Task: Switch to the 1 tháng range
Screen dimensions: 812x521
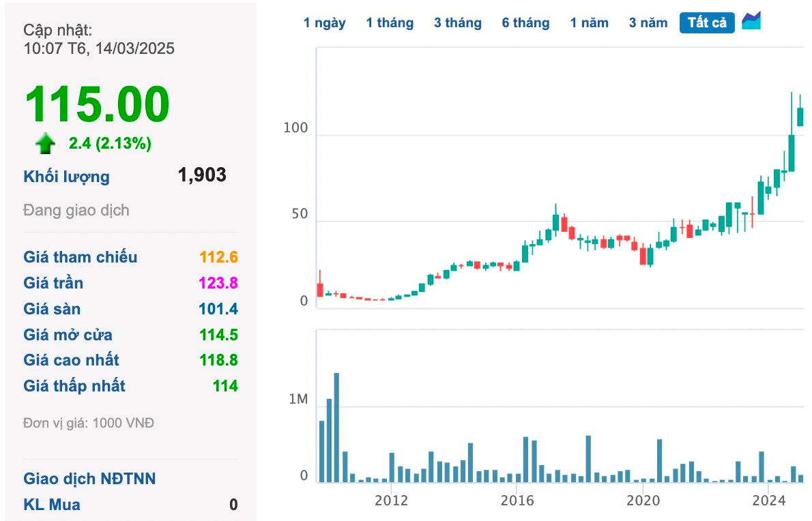Action: tap(390, 23)
